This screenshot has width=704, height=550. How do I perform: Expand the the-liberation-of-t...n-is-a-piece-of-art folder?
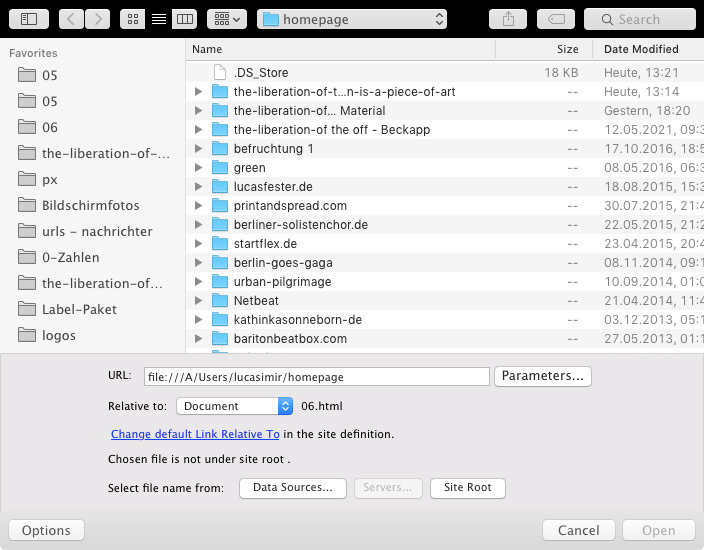(198, 92)
